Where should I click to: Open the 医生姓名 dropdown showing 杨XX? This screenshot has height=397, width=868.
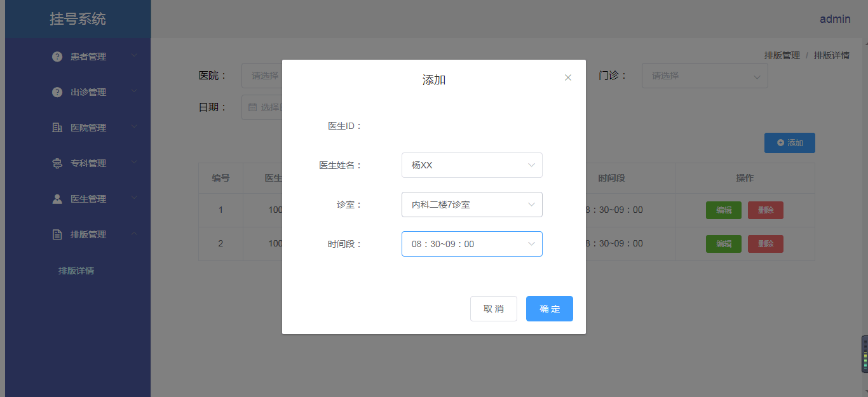pyautogui.click(x=471, y=165)
